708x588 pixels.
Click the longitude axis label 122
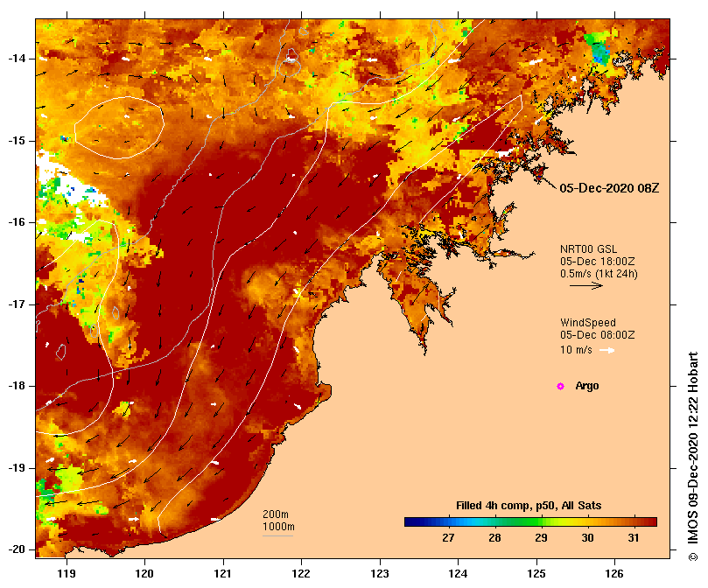click(x=301, y=573)
